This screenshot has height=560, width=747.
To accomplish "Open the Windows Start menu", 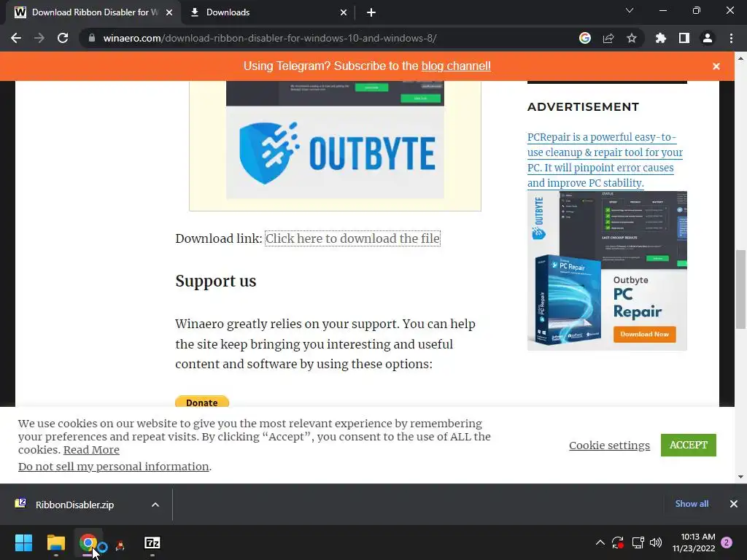I will (23, 542).
